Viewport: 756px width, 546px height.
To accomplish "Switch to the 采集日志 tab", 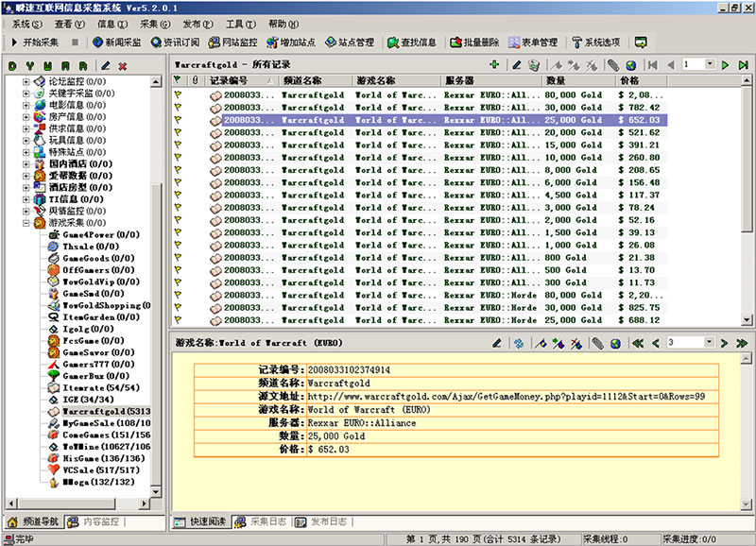I will tap(263, 521).
